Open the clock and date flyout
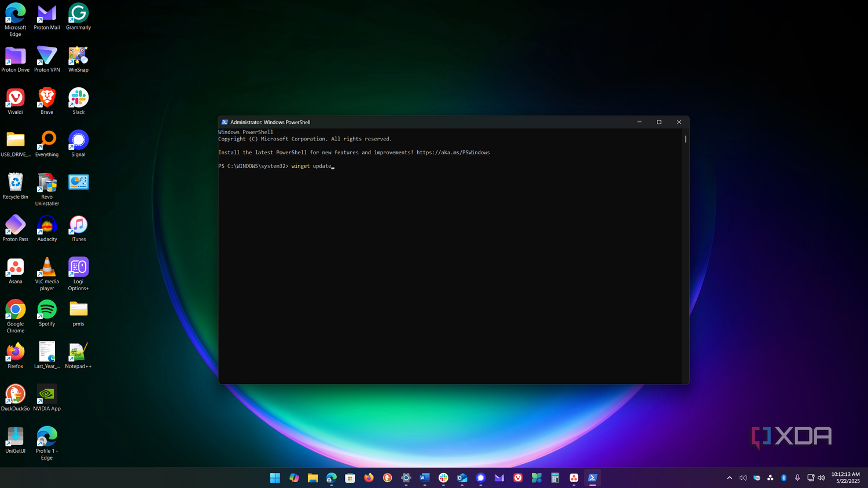Image resolution: width=868 pixels, height=488 pixels. (845, 478)
